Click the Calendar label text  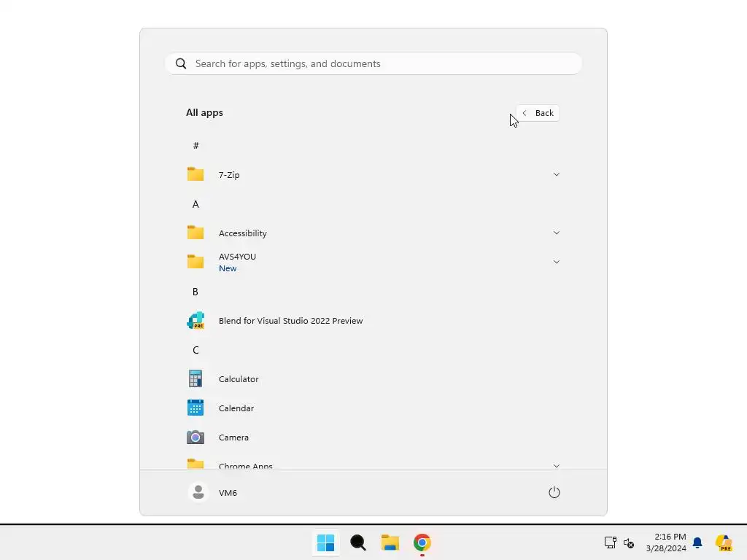click(236, 408)
